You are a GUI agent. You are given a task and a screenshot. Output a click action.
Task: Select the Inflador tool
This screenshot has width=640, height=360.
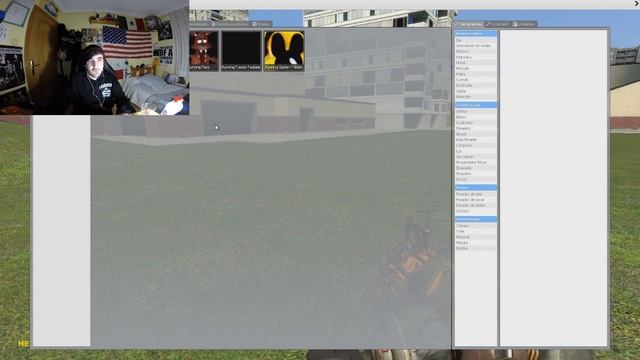pos(476,211)
